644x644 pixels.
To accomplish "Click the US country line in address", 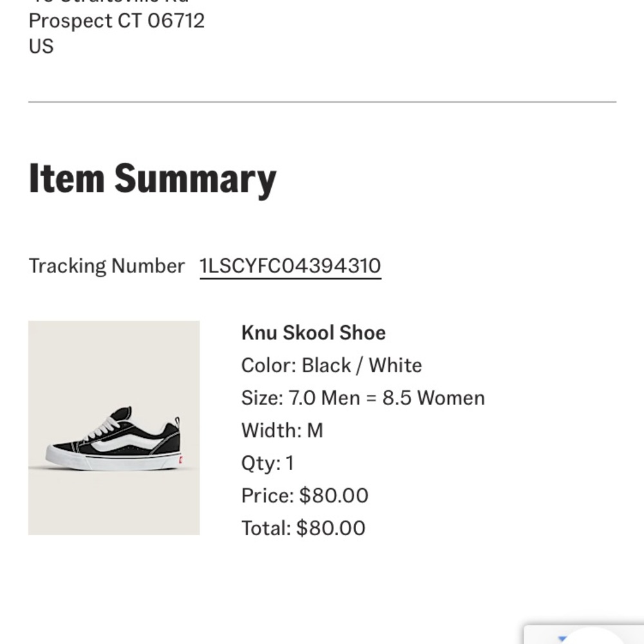I will 41,46.
